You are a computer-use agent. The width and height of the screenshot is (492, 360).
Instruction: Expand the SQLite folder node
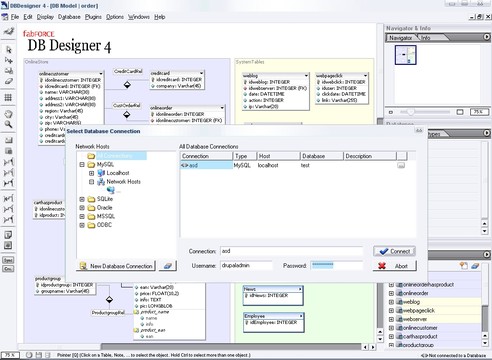click(82, 199)
